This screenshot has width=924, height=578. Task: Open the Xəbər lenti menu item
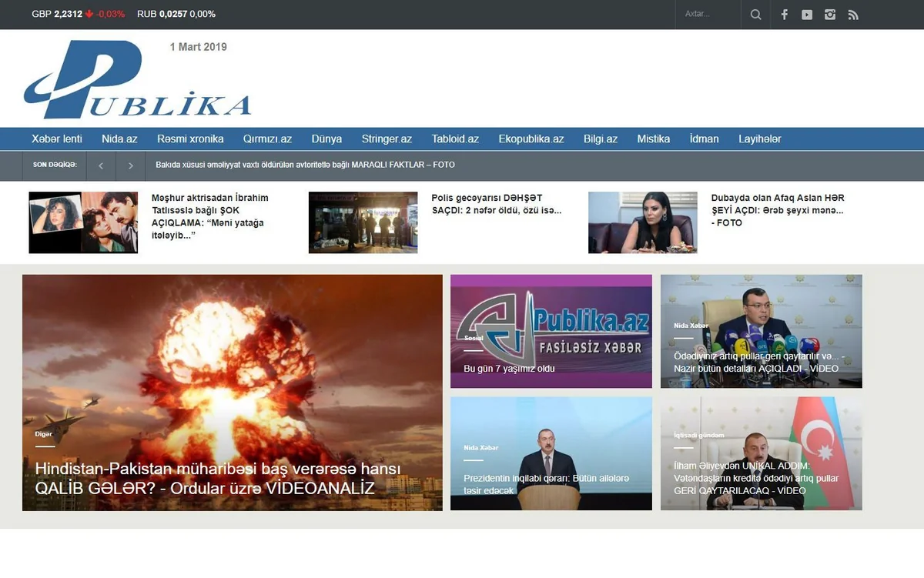click(57, 139)
